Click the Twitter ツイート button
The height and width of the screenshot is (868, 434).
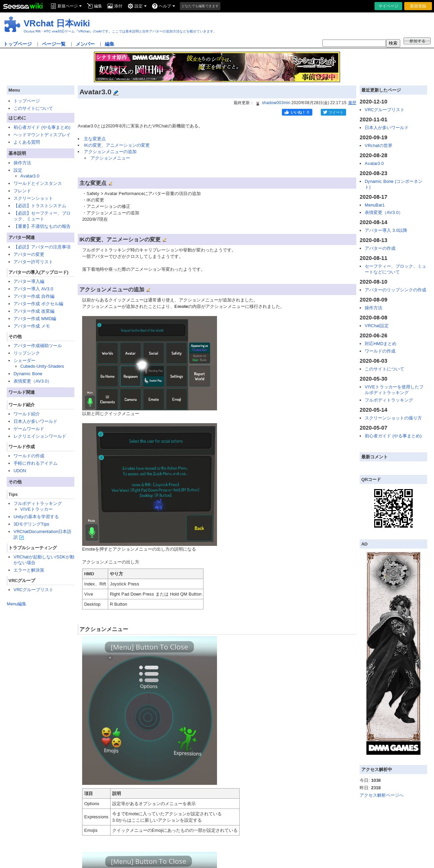[x=333, y=112]
